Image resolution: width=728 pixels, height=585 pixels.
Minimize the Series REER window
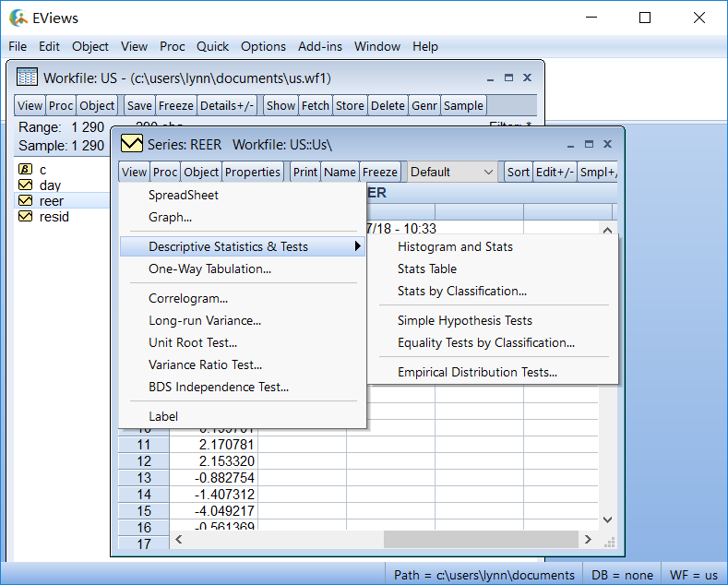[570, 144]
